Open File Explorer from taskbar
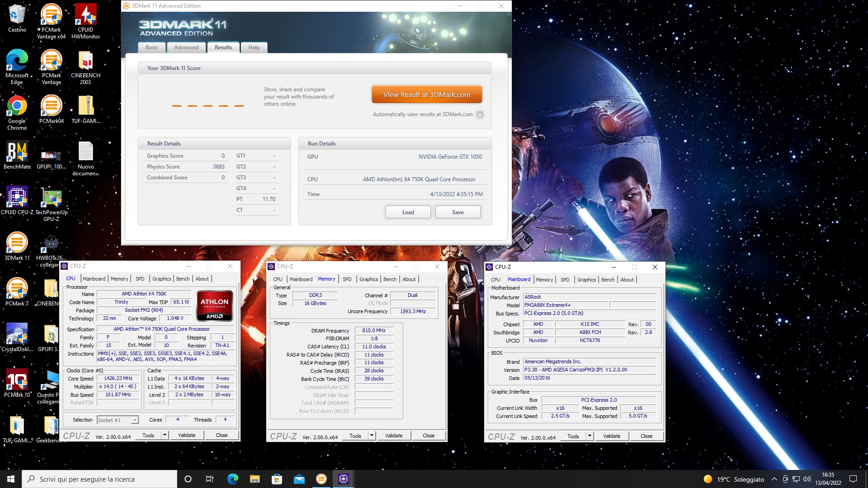Image resolution: width=868 pixels, height=488 pixels. pyautogui.click(x=255, y=479)
